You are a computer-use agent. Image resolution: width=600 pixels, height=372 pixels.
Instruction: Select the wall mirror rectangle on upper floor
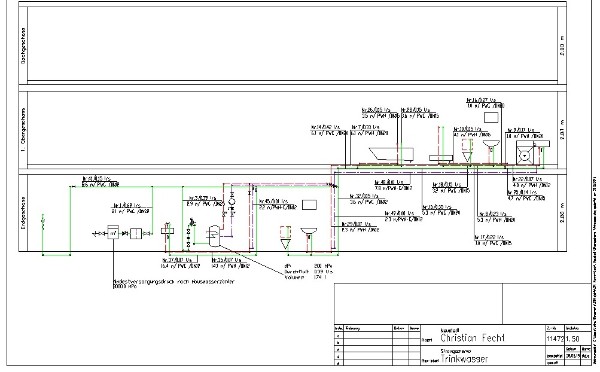(x=491, y=117)
